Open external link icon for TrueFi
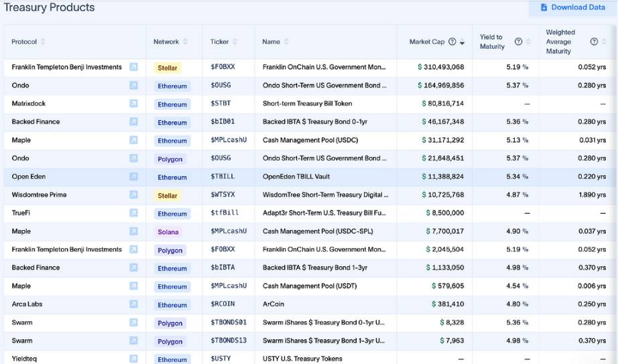 [133, 213]
